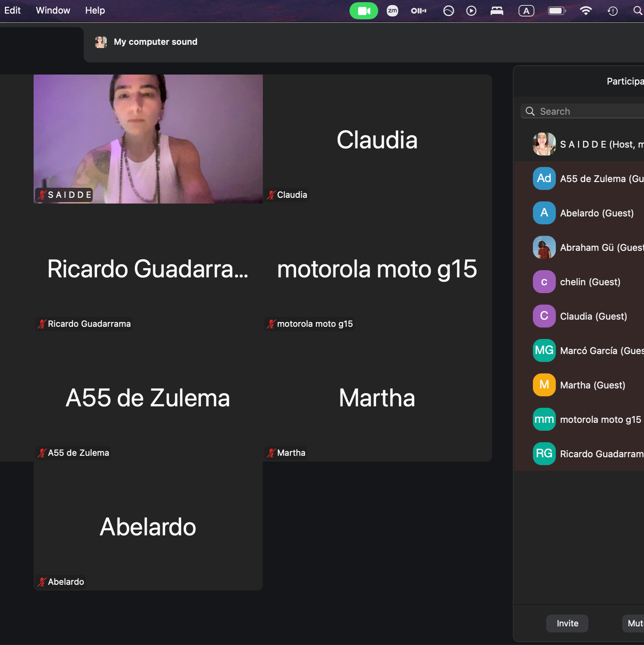This screenshot has height=645, width=644.
Task: Click the 'My computer sound' label
Action: (x=155, y=42)
